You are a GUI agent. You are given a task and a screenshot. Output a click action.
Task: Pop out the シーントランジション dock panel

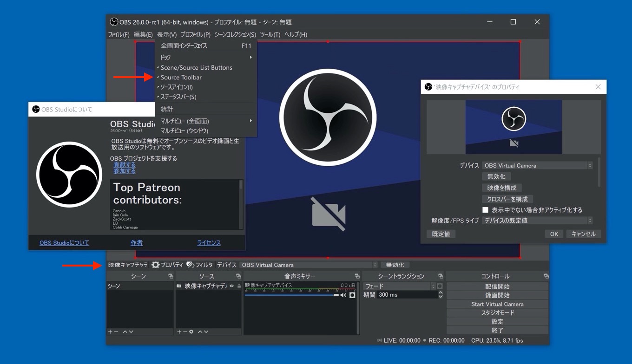(x=441, y=276)
